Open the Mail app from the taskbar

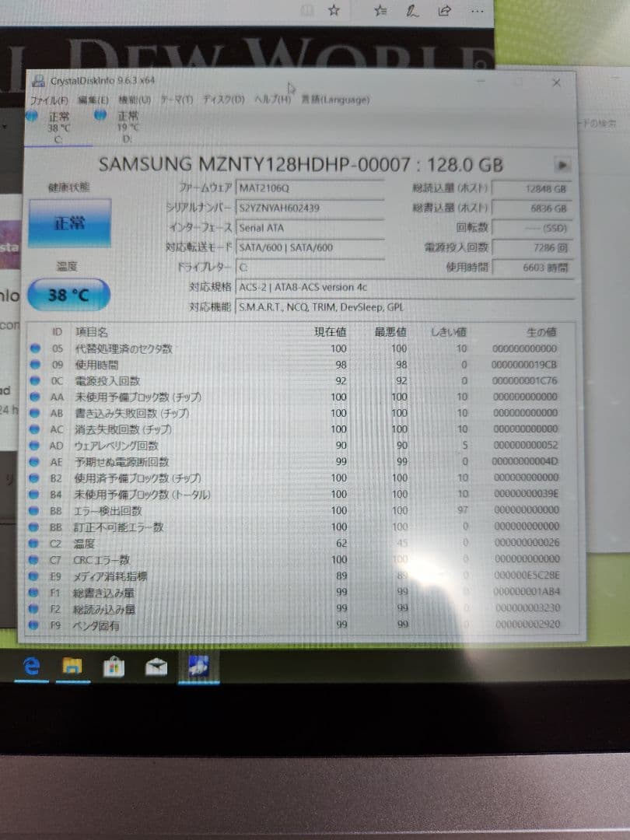click(x=156, y=666)
